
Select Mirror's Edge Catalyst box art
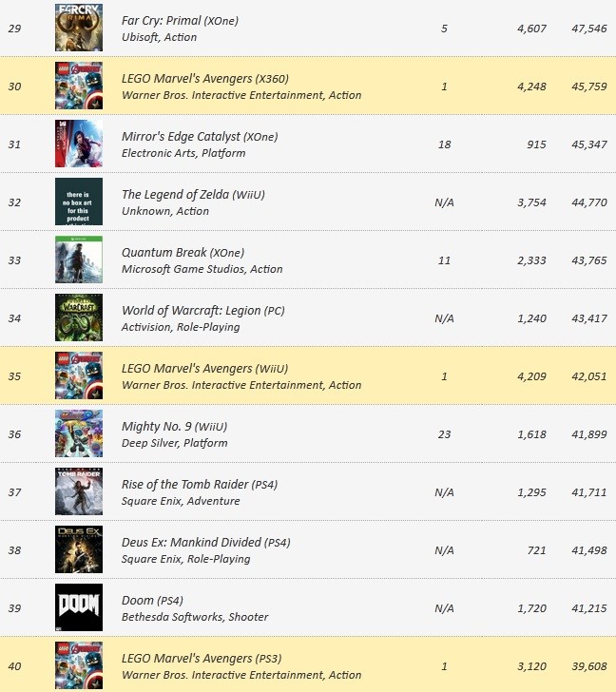coord(79,144)
